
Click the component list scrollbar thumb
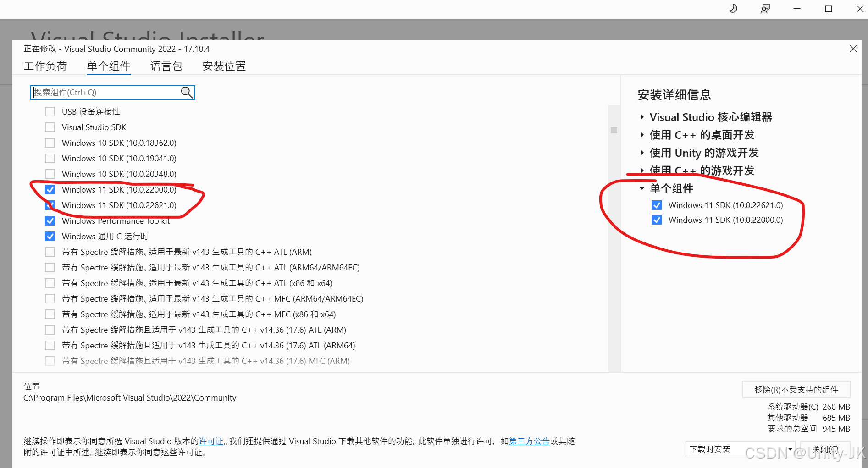[x=614, y=130]
